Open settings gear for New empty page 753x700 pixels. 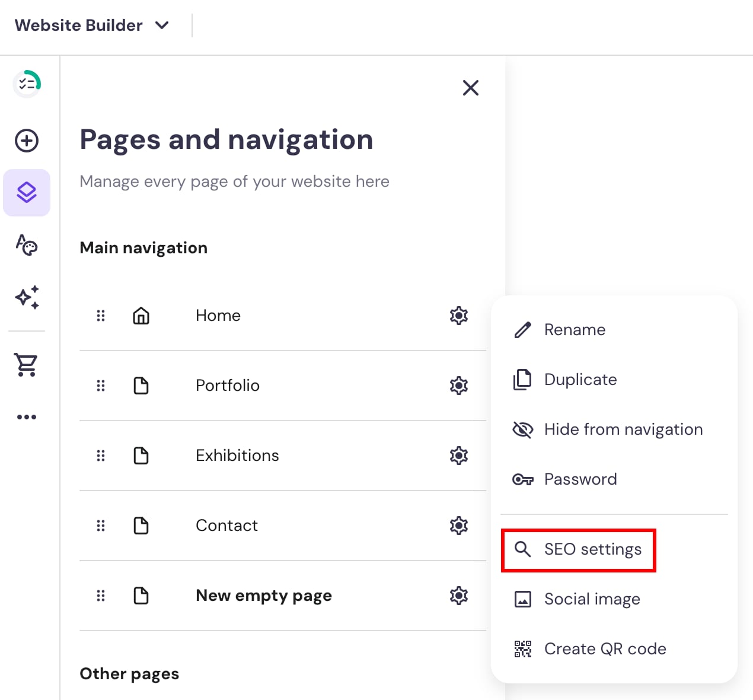(x=458, y=596)
